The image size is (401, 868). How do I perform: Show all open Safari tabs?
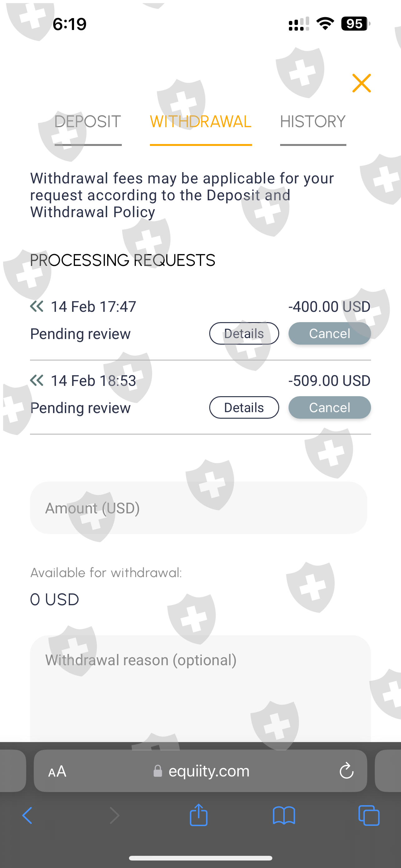pos(369,816)
